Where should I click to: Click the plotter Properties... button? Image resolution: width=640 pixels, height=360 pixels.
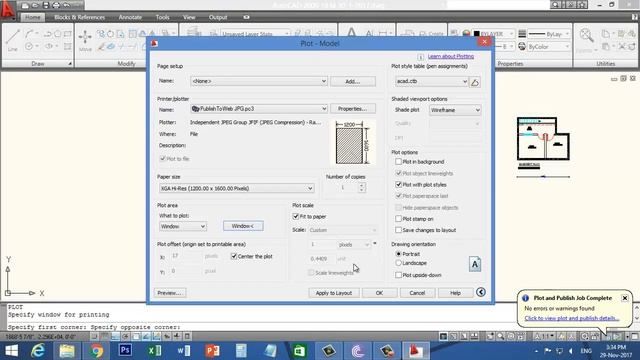click(353, 109)
